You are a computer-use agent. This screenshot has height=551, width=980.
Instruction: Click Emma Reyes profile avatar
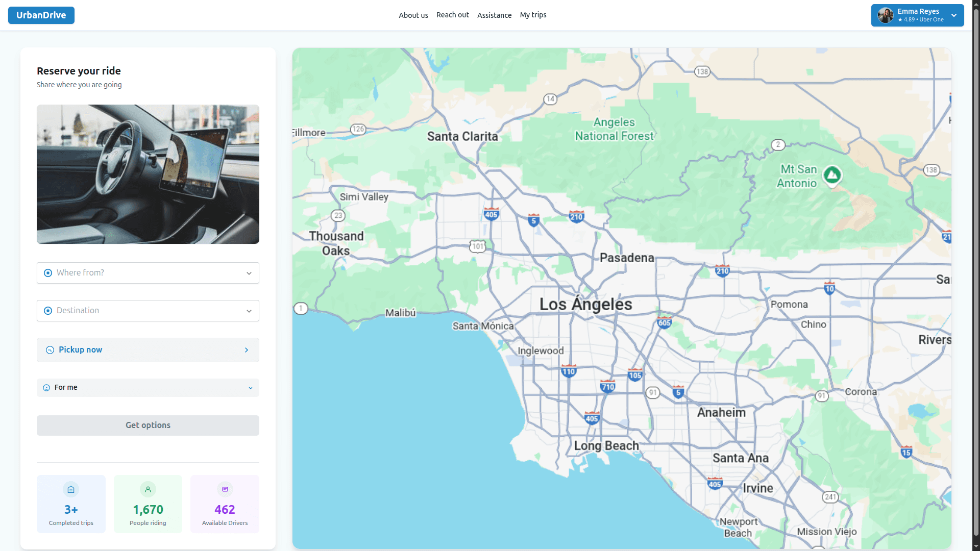885,15
